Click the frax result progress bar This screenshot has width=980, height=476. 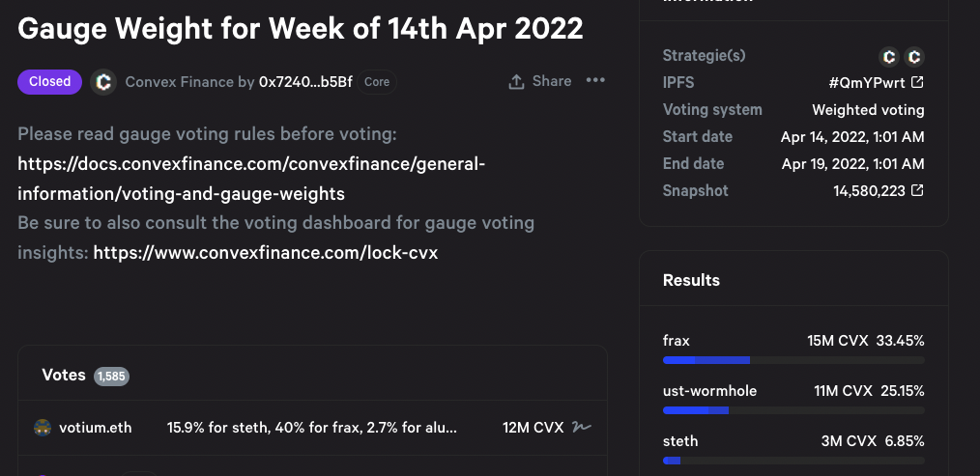point(793,360)
